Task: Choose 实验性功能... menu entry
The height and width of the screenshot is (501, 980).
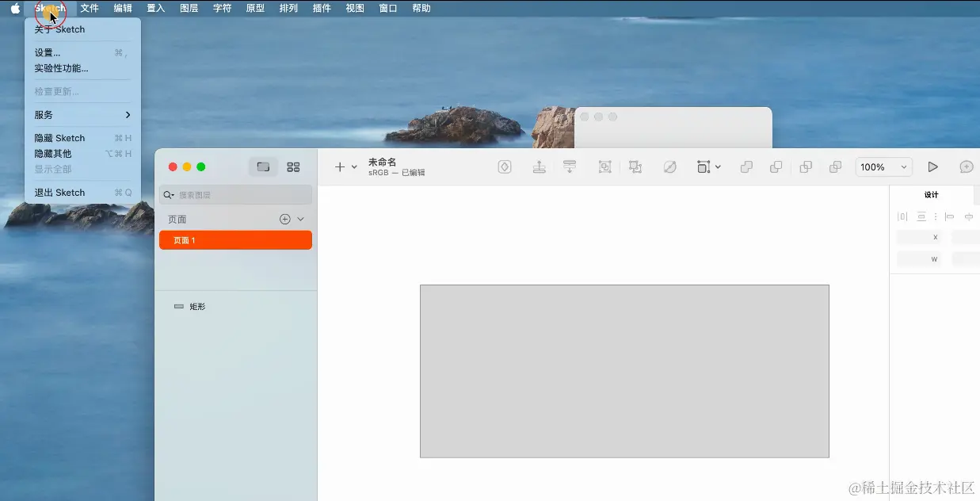Action: (x=83, y=68)
